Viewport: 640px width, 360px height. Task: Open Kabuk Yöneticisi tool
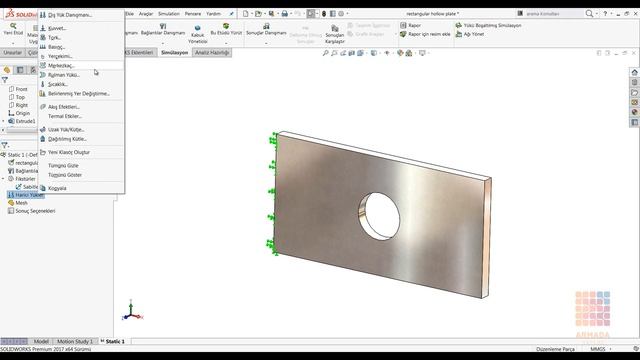198,33
